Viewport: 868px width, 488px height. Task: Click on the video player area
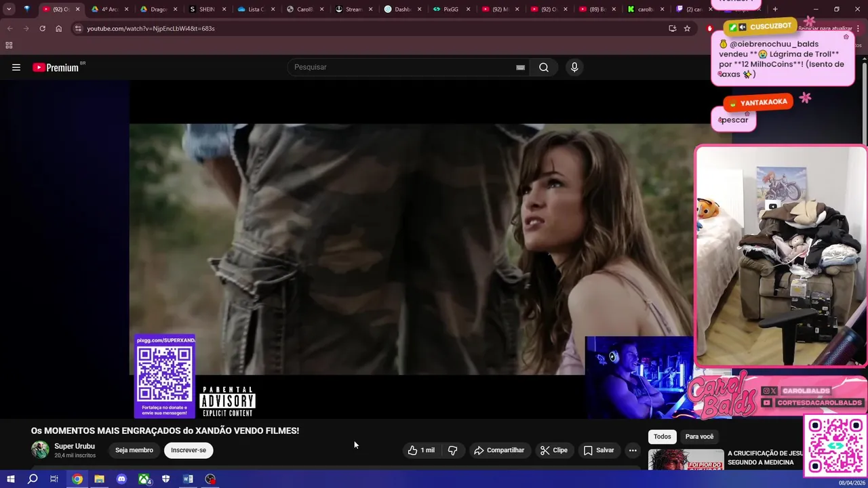pyautogui.click(x=412, y=249)
